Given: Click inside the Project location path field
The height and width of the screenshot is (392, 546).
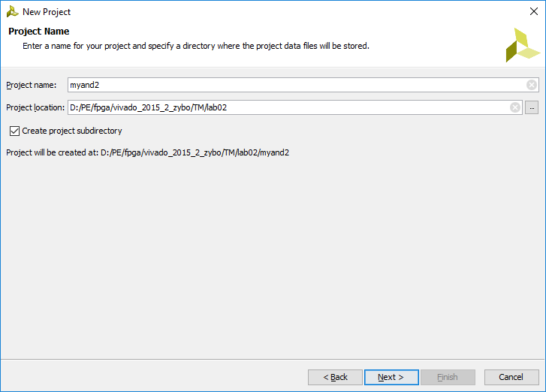Looking at the screenshot, I should pos(288,107).
